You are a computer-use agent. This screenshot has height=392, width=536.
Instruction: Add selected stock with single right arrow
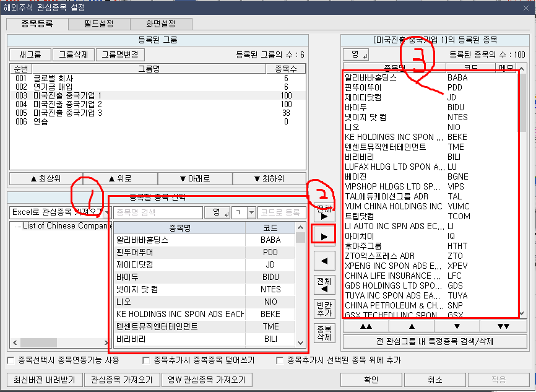click(x=324, y=237)
